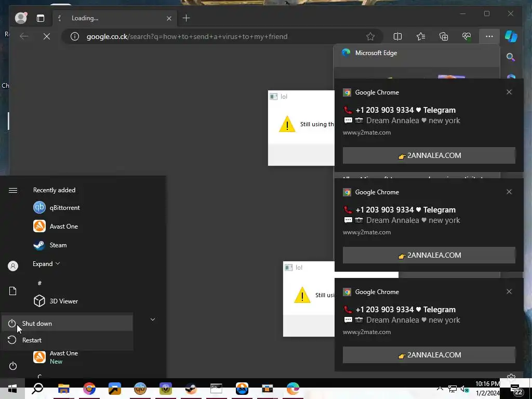
Task: Click the network icon in system tray
Action: pos(453,389)
